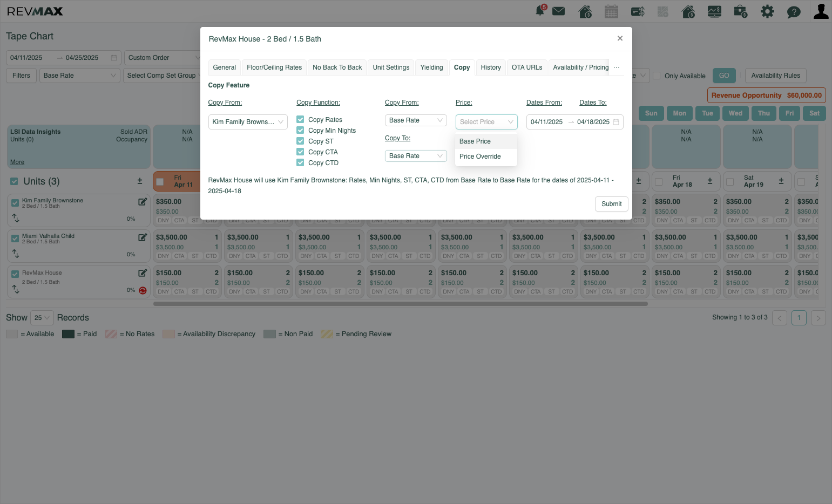Switch to the OTA URLs tab
This screenshot has height=504, width=832.
click(527, 67)
